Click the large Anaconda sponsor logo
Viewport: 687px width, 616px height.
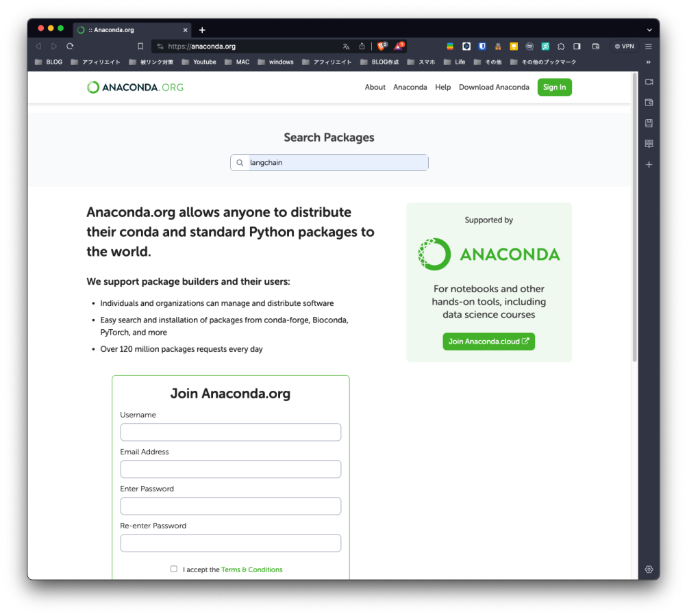coord(488,254)
